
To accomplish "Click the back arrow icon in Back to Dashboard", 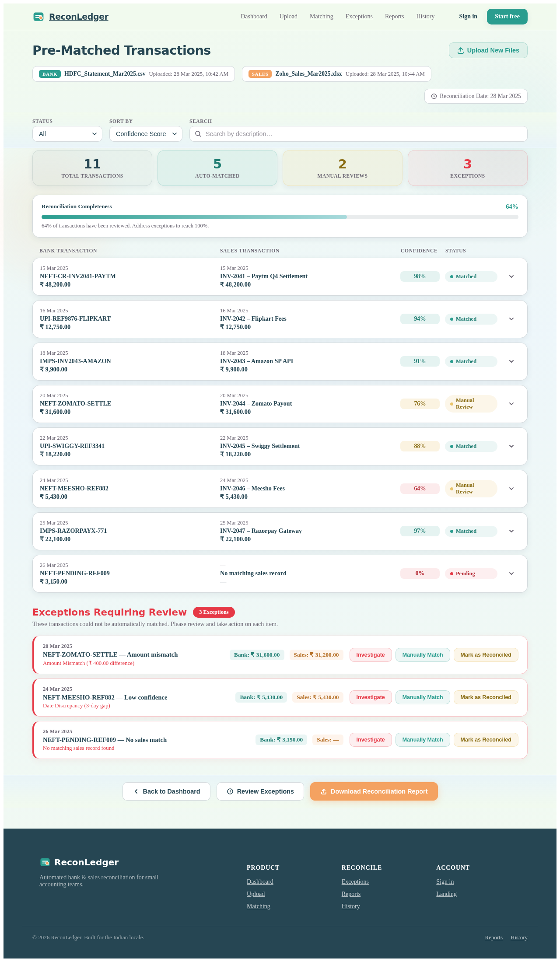I will click(136, 791).
